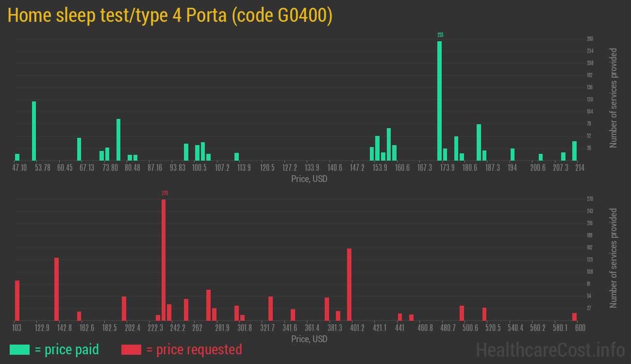Click the '47.10' x-axis label on green chart
Screen dimensions: 631x364
coord(19,167)
